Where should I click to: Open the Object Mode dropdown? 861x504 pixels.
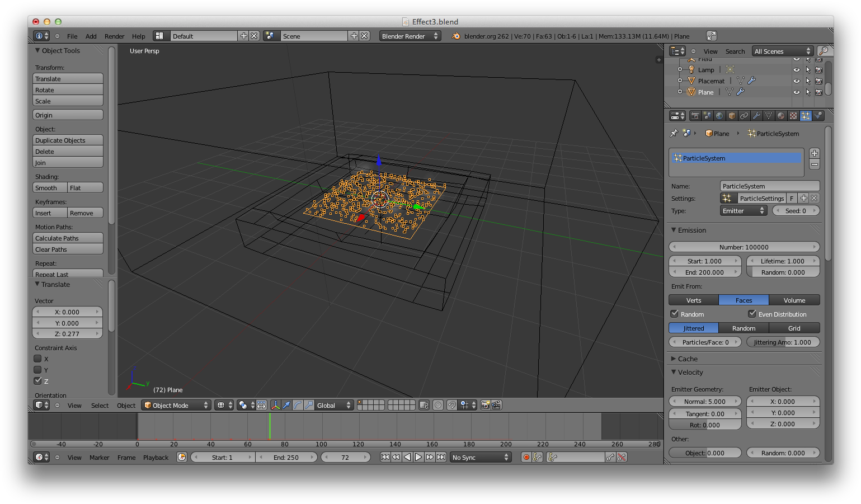(x=176, y=405)
